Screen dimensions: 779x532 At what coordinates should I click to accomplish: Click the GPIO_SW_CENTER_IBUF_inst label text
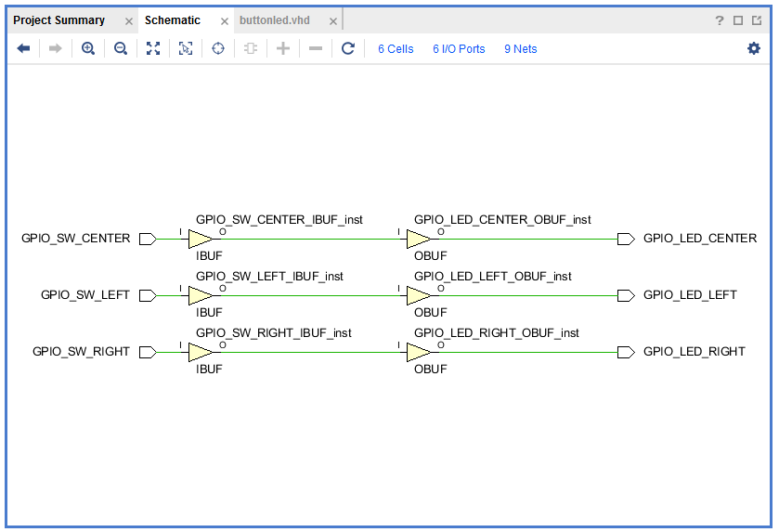pyautogui.click(x=279, y=219)
